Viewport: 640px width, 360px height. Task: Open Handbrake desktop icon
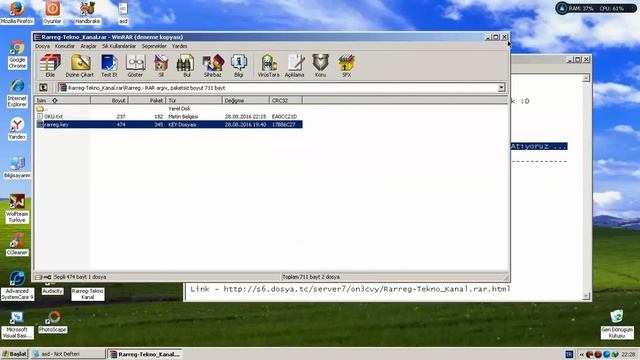(87, 13)
